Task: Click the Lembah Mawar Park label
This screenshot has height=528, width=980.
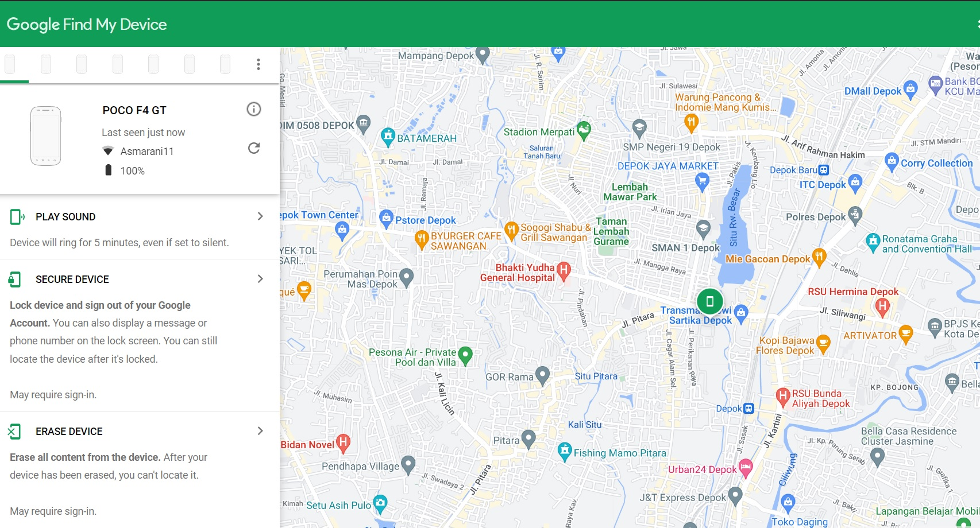Action: click(630, 192)
